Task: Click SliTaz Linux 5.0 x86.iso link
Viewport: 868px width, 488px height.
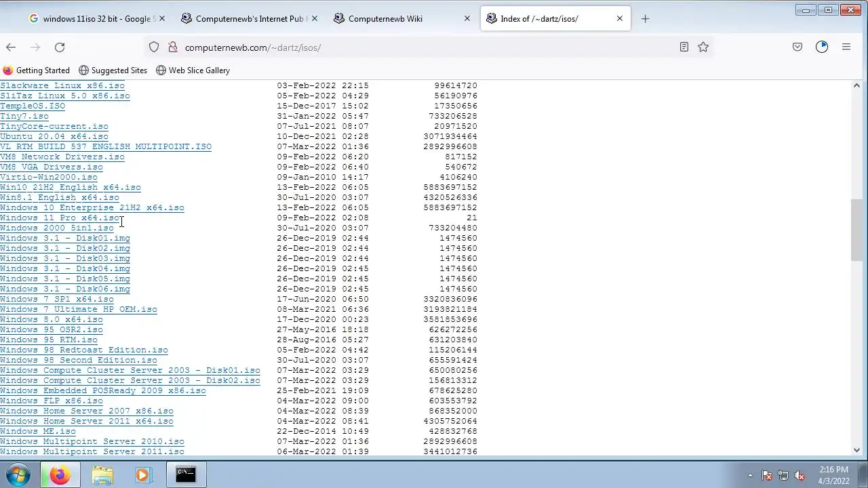Action: pyautogui.click(x=65, y=96)
